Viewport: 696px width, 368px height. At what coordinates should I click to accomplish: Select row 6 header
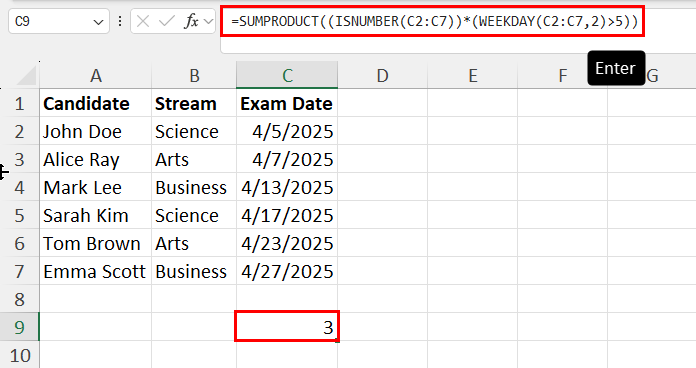[20, 243]
